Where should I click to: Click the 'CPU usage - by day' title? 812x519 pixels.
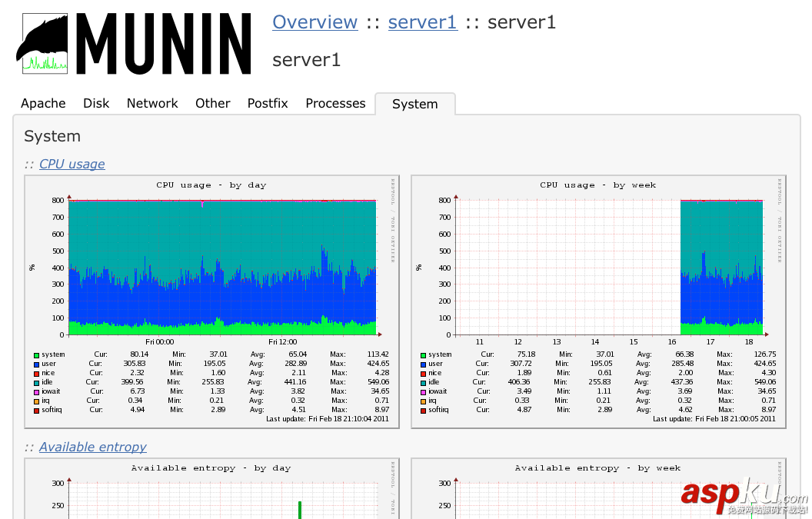point(211,185)
